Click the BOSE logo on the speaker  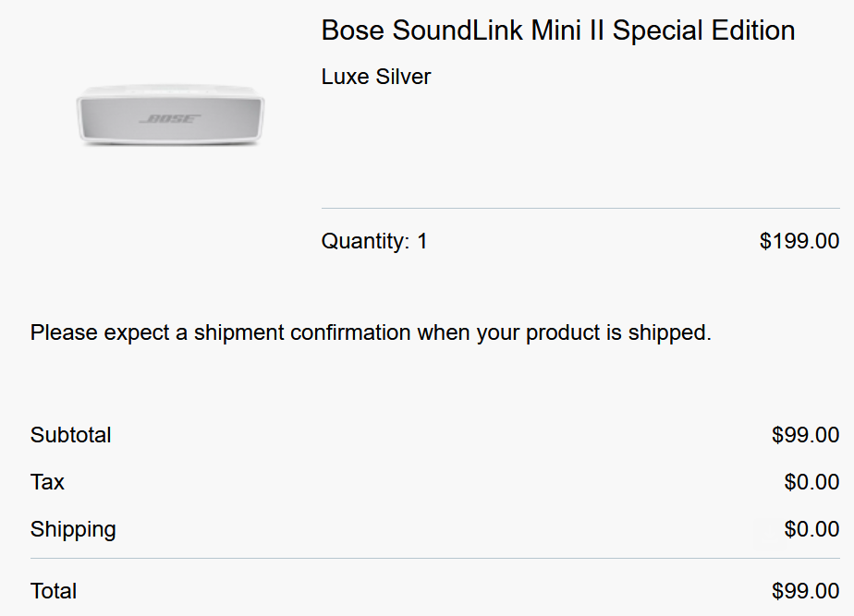click(x=170, y=118)
